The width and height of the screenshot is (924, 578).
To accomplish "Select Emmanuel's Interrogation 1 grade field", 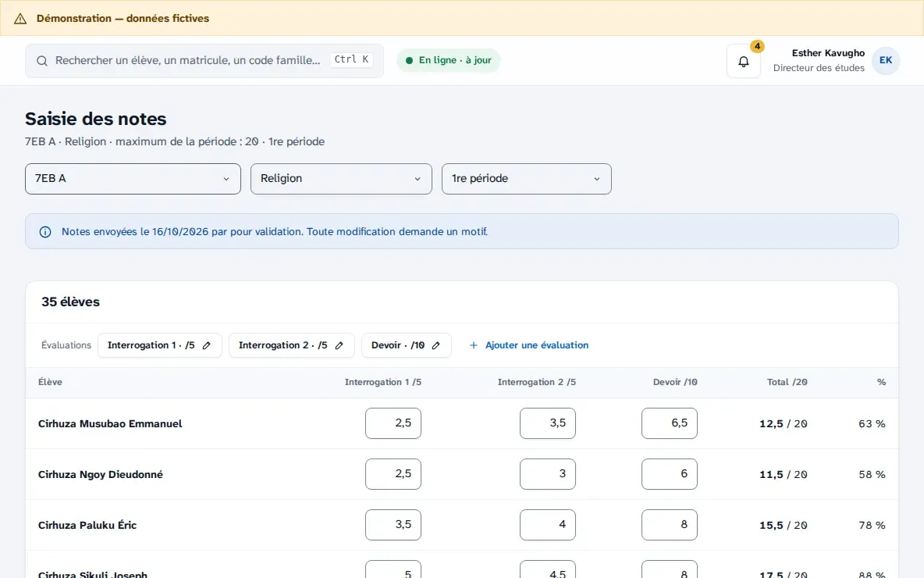I will [393, 423].
